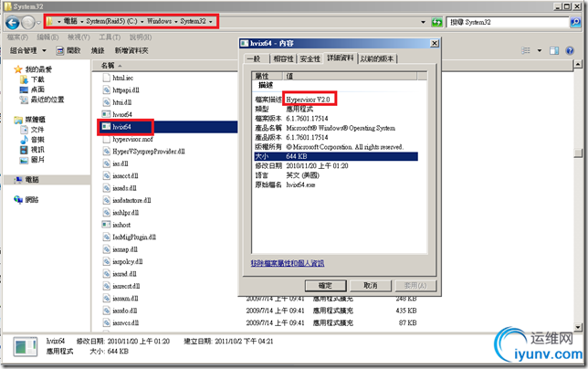Open the Help question mark icon
This screenshot has width=588, height=369.
570,50
